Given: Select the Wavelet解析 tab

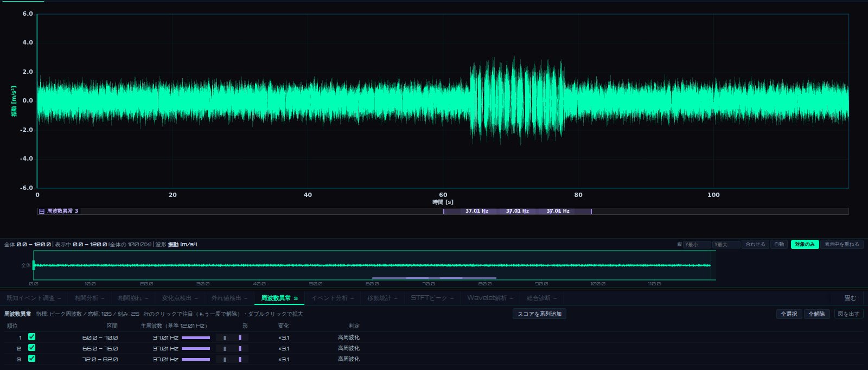Looking at the screenshot, I should (x=490, y=298).
